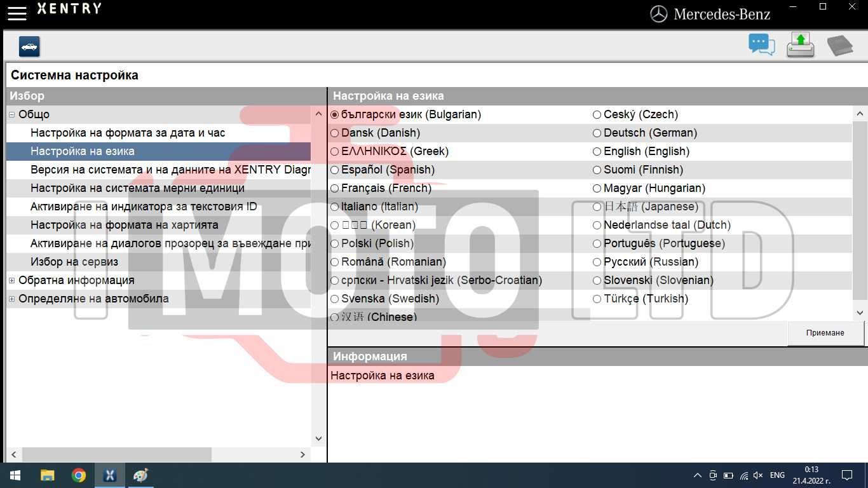Choose Português (Portuguese) radio button
This screenshot has width=868, height=488.
(x=597, y=244)
